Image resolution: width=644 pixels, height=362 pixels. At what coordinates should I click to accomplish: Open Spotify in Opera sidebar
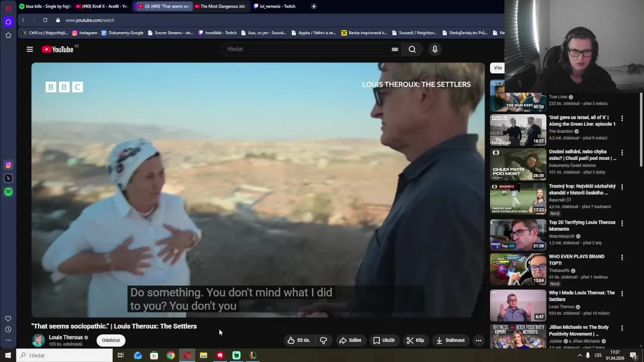coord(8,192)
